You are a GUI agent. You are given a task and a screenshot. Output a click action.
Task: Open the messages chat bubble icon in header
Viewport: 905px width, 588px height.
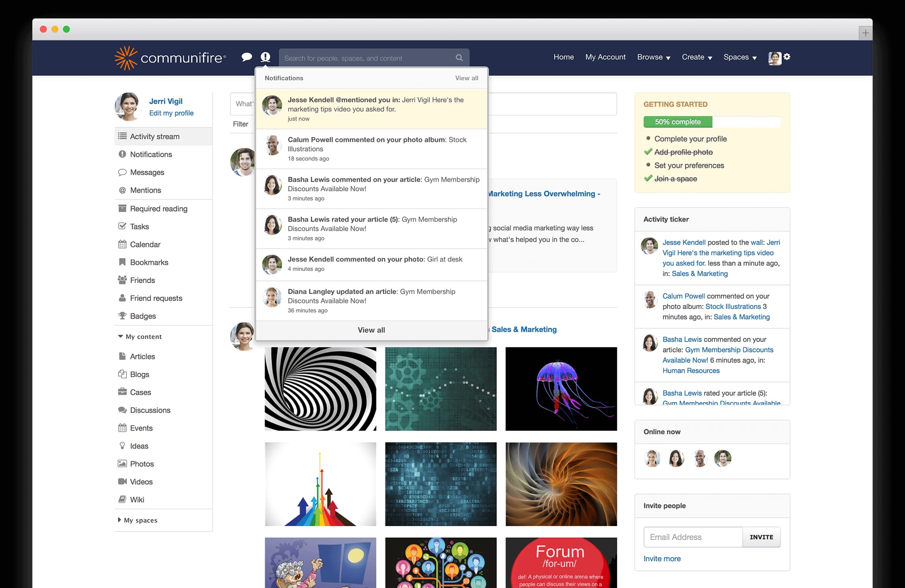coord(247,57)
